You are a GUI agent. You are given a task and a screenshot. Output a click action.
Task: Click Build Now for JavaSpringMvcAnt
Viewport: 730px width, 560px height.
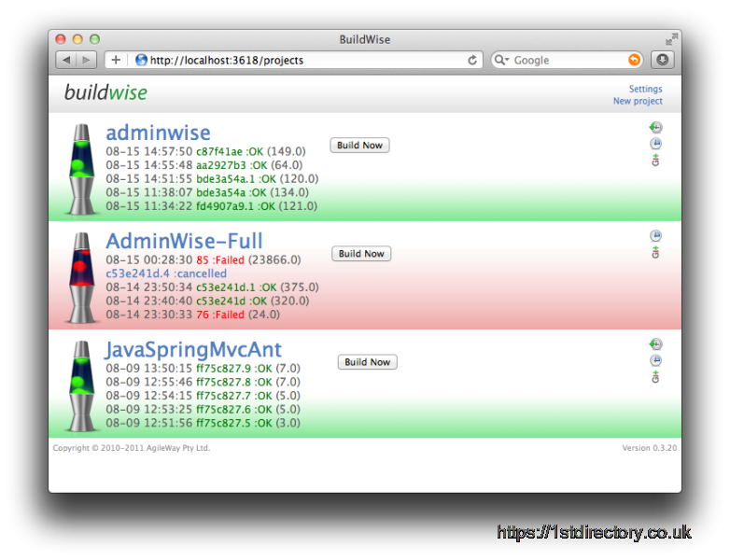tap(367, 362)
